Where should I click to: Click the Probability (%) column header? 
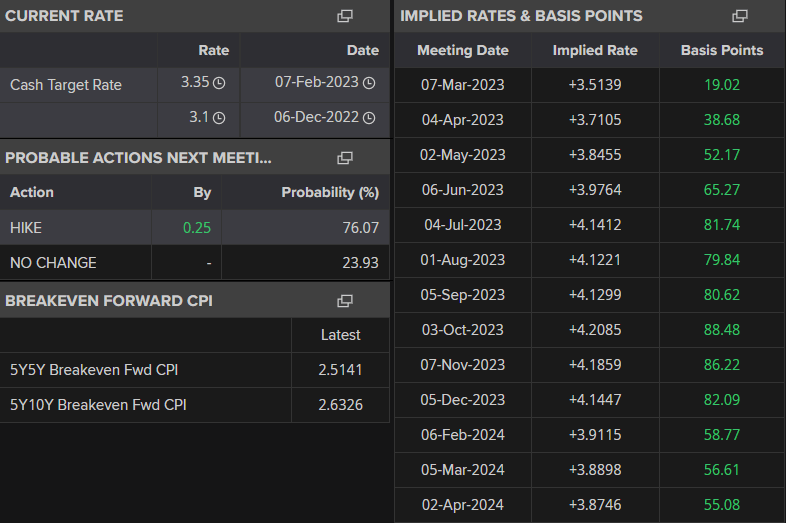[x=330, y=192]
